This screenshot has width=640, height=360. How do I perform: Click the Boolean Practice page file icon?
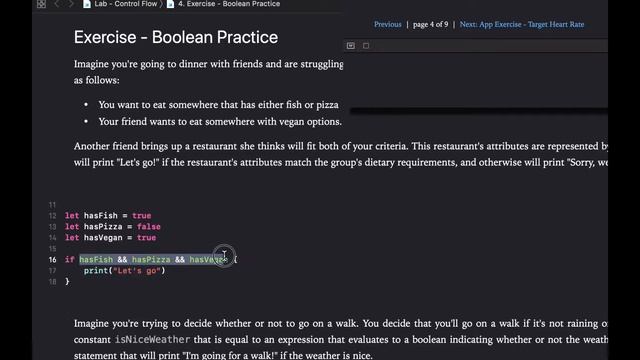click(x=171, y=4)
